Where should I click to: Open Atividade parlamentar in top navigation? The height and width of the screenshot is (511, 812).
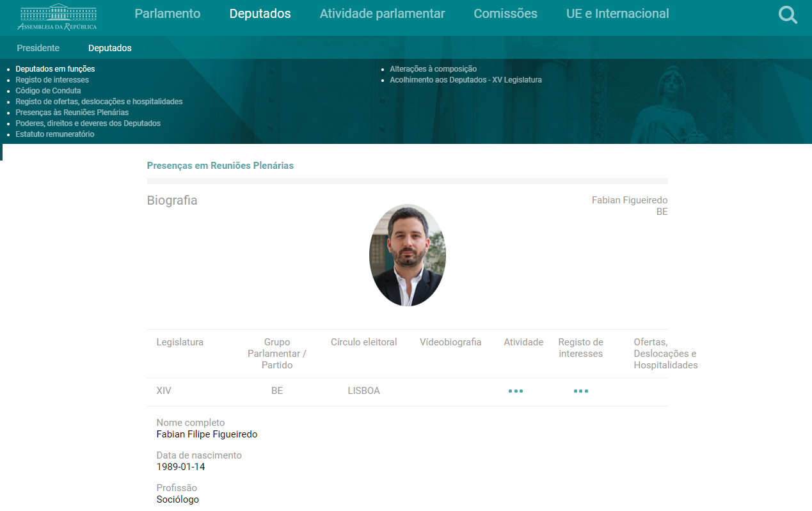[382, 13]
